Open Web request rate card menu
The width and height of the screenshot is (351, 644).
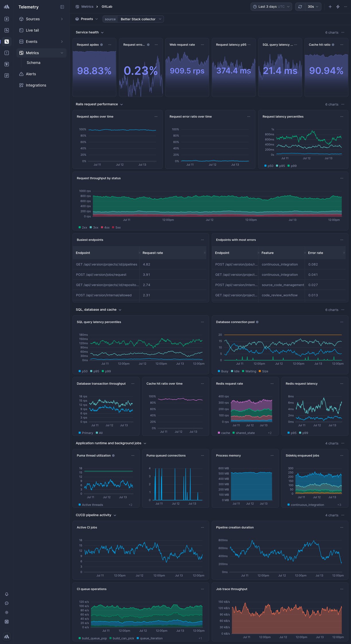tap(202, 45)
